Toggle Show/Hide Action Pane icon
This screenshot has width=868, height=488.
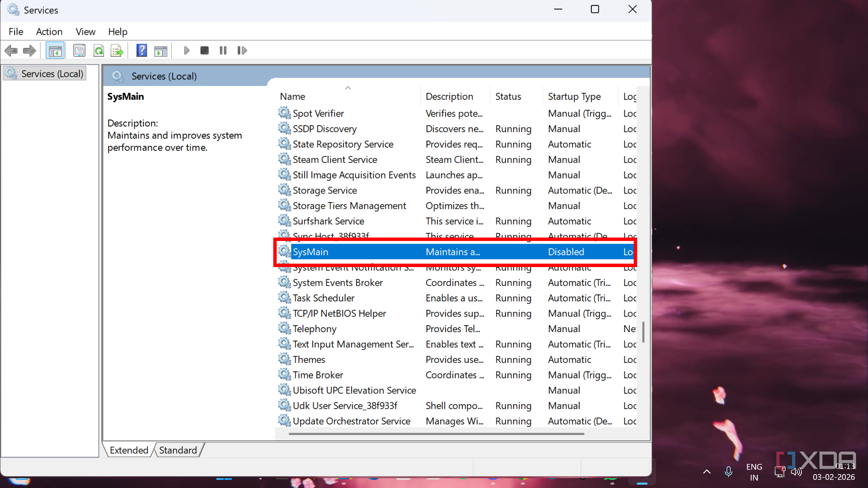(161, 51)
